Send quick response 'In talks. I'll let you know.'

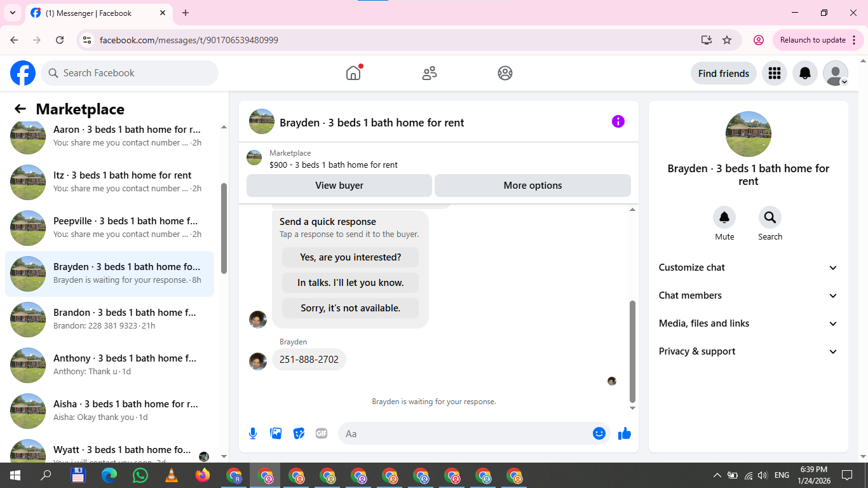pos(351,283)
